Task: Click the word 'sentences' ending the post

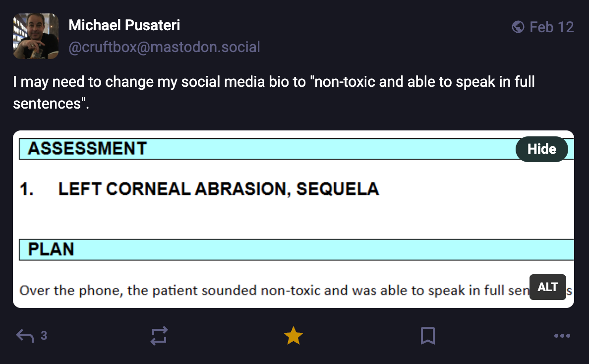Action: (x=47, y=104)
